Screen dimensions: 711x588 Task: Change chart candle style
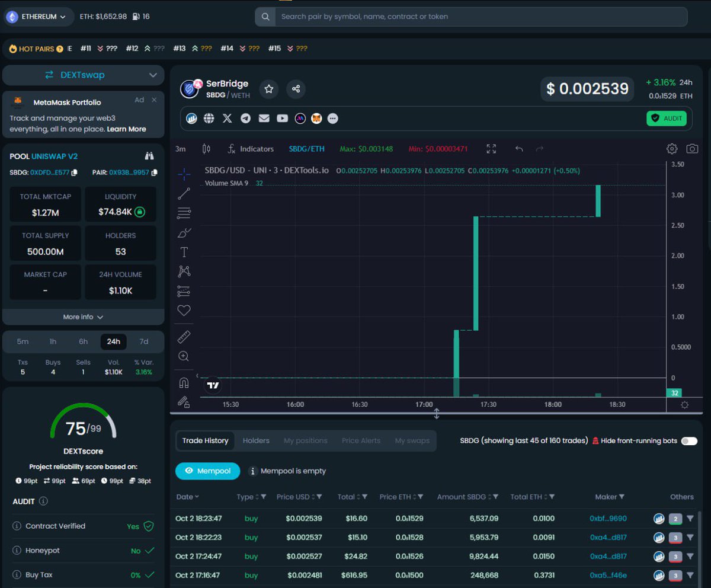point(206,149)
